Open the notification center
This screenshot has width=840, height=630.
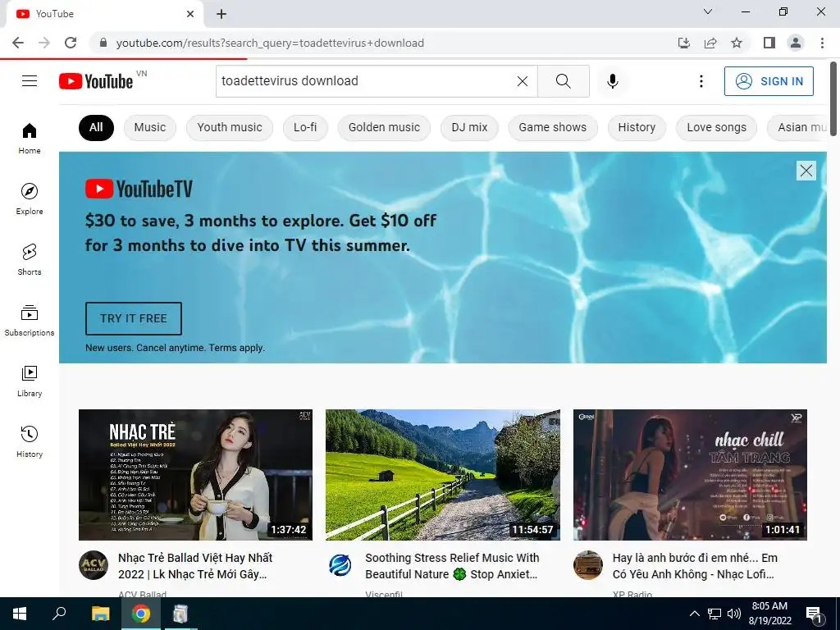coord(814,614)
